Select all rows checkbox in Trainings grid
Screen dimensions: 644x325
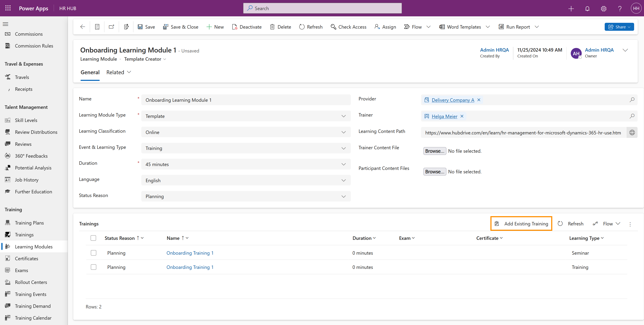(x=93, y=238)
